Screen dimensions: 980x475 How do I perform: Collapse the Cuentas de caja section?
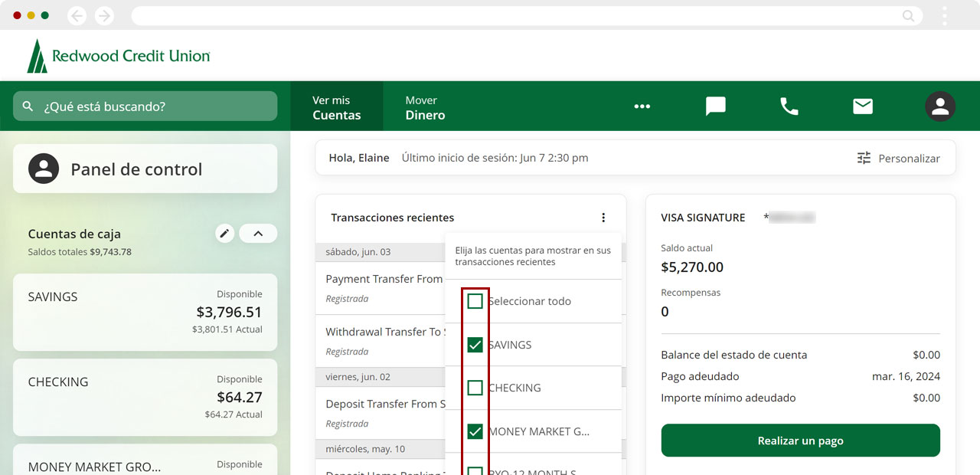tap(258, 234)
